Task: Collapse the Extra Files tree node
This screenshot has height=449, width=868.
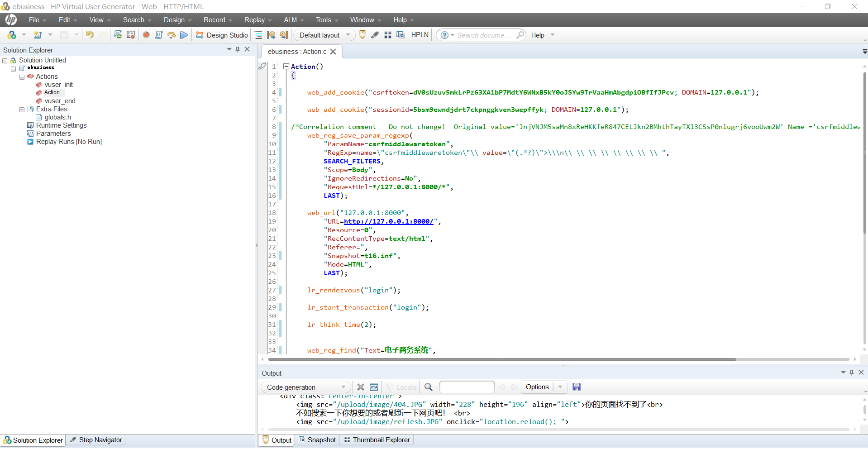Action: click(x=22, y=110)
